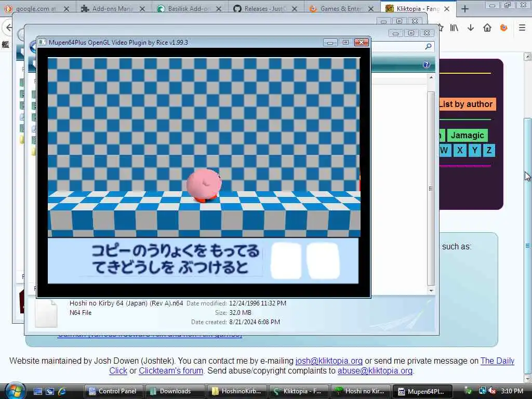Close the Basilisk Add-ons browser tab
Screen dimensions: 532x399
219,9
